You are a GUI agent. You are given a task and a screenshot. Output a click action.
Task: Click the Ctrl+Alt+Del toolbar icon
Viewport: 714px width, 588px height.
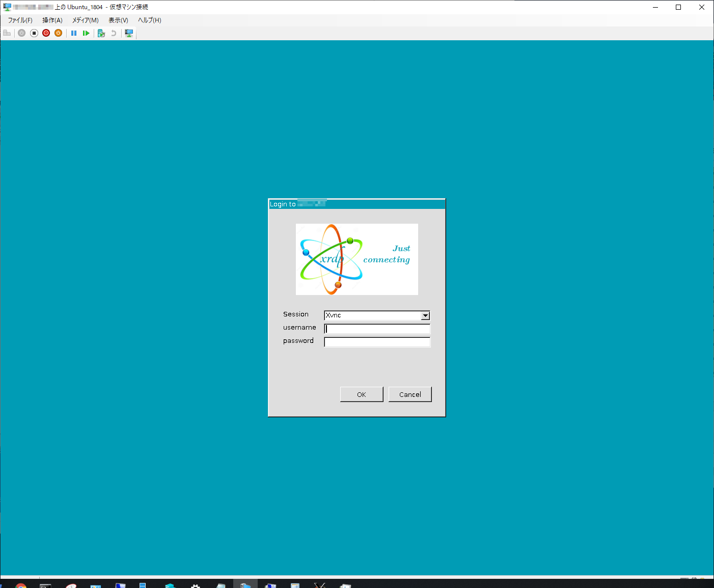[x=7, y=33]
